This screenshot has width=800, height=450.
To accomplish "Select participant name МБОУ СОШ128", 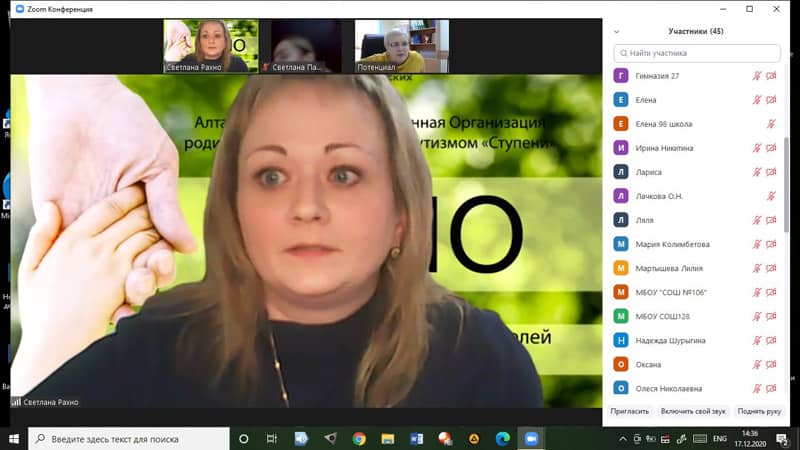I will (662, 316).
